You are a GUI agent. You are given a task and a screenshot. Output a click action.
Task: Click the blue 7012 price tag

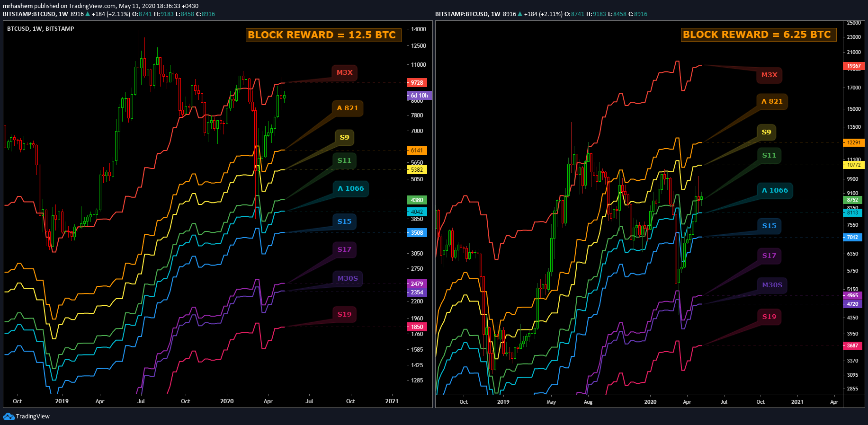(853, 238)
